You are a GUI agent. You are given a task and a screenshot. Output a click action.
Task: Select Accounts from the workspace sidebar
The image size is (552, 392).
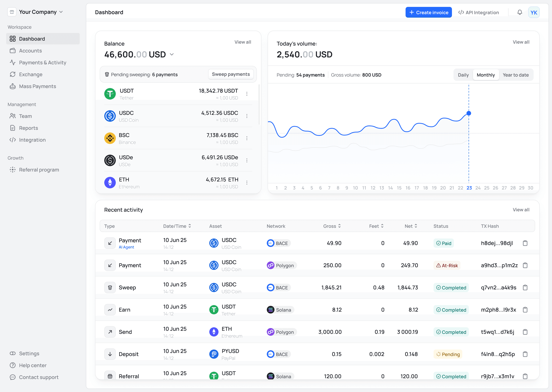click(x=30, y=51)
